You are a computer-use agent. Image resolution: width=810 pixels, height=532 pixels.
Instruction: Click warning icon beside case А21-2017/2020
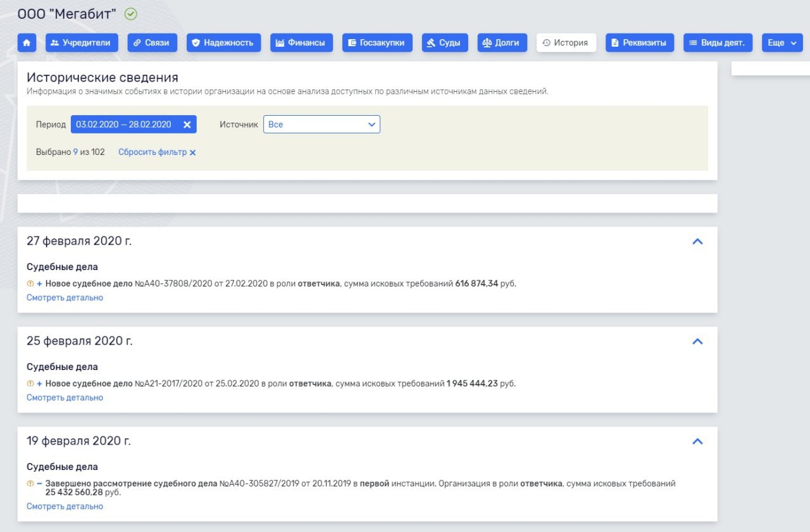click(x=30, y=383)
